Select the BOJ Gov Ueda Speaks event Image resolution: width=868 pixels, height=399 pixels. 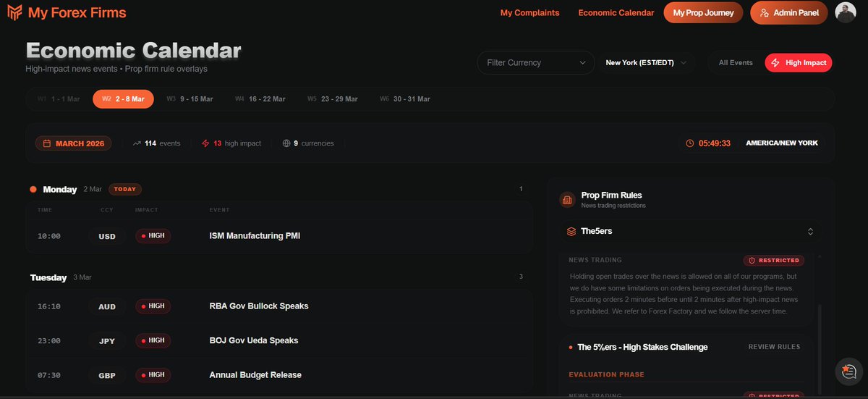click(x=254, y=340)
